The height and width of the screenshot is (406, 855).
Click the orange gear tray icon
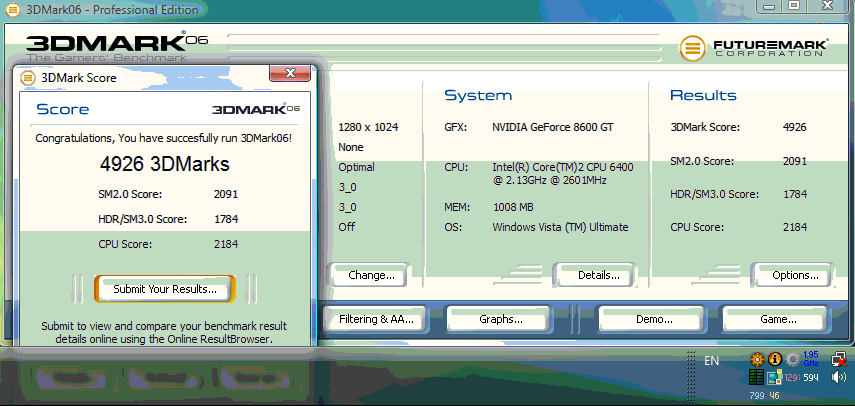(x=757, y=359)
